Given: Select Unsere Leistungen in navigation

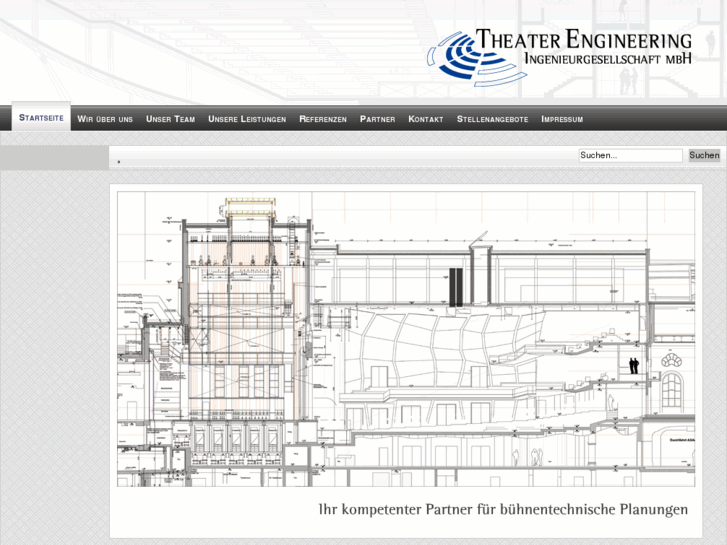Looking at the screenshot, I should pos(247,119).
